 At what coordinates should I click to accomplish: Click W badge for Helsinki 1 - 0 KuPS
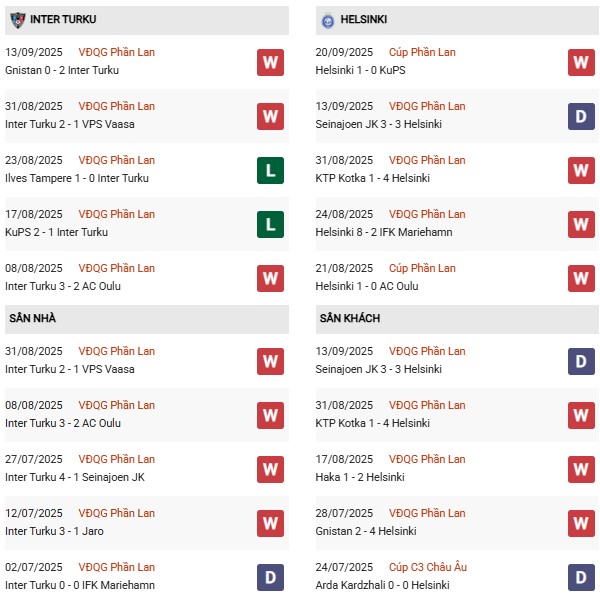click(581, 62)
